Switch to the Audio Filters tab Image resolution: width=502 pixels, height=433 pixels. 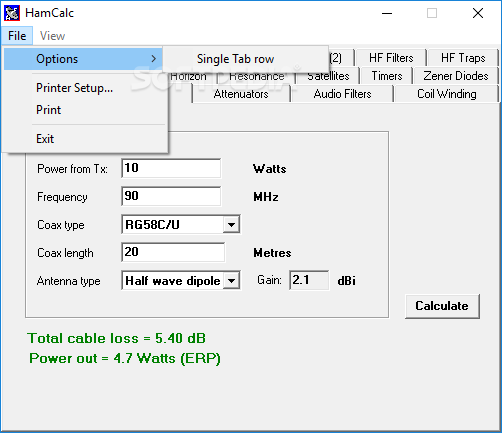342,94
